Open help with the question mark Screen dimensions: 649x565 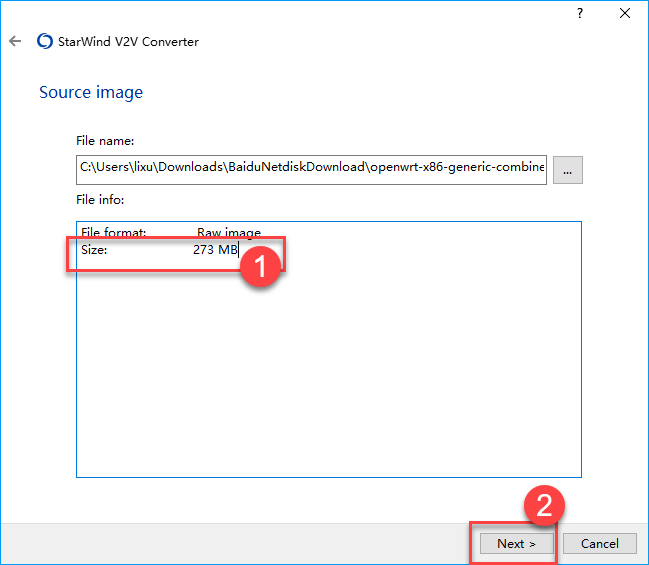point(580,14)
